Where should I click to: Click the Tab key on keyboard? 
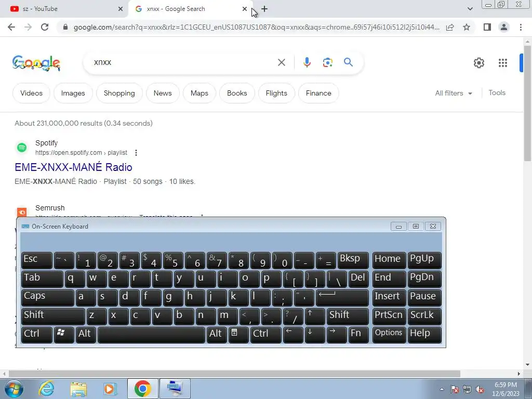(42, 278)
